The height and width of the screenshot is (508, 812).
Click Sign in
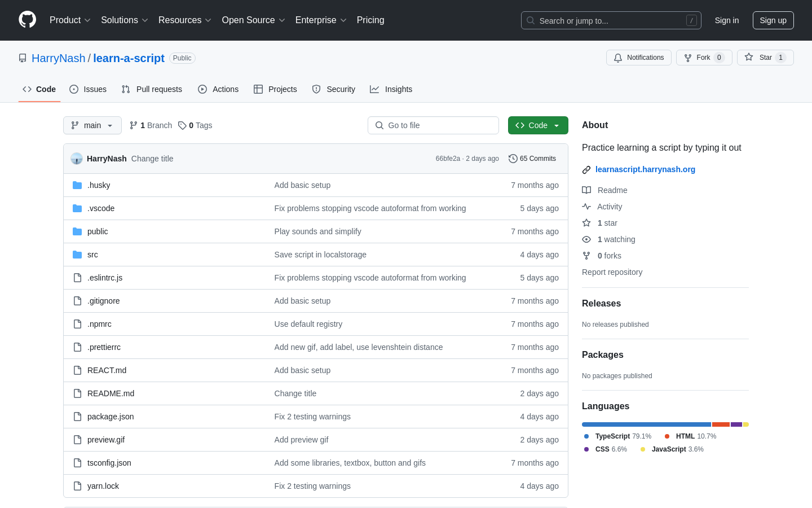(x=727, y=20)
